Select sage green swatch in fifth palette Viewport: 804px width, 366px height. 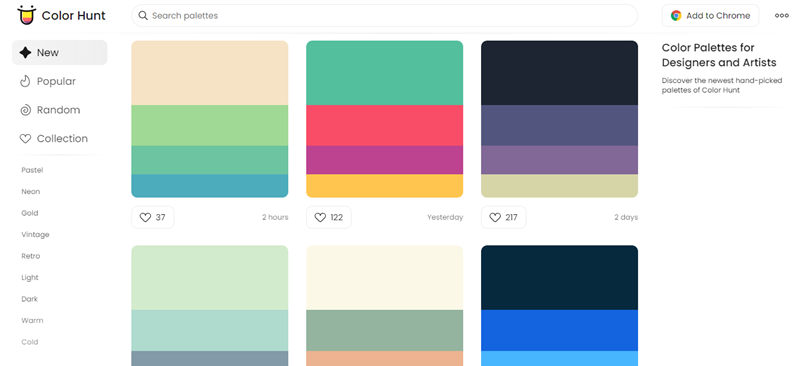385,330
